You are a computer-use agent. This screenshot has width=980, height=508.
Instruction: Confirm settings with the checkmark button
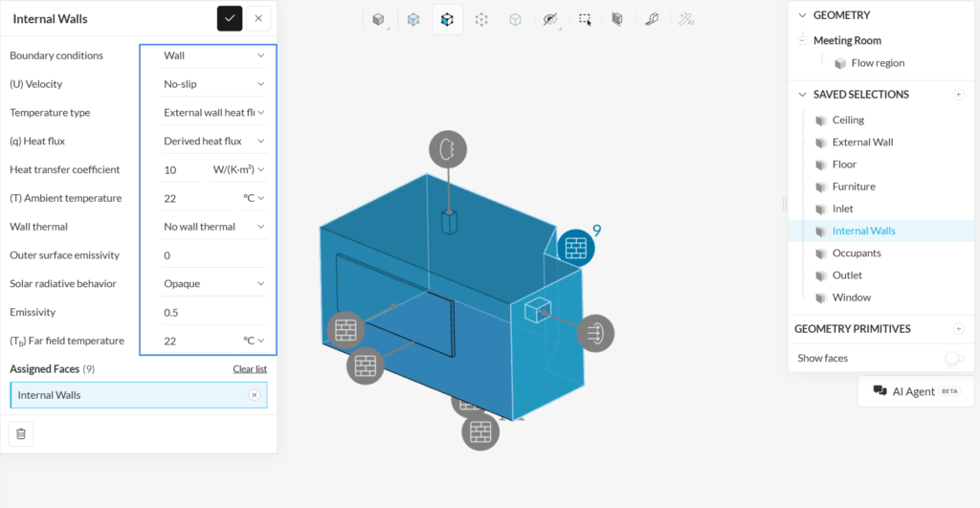tap(230, 19)
